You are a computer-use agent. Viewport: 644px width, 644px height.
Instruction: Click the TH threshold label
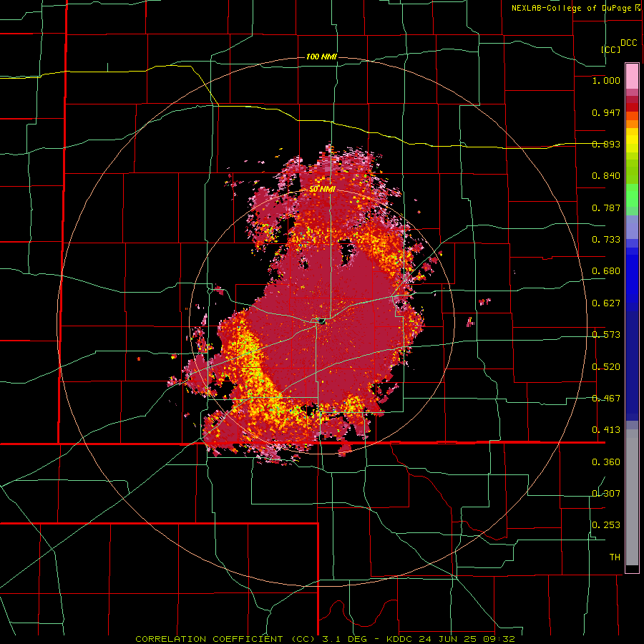[615, 557]
